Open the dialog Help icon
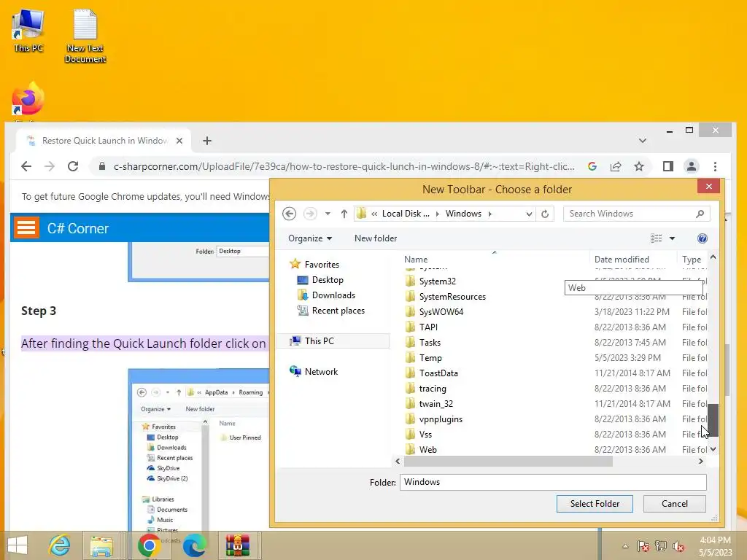 point(703,238)
